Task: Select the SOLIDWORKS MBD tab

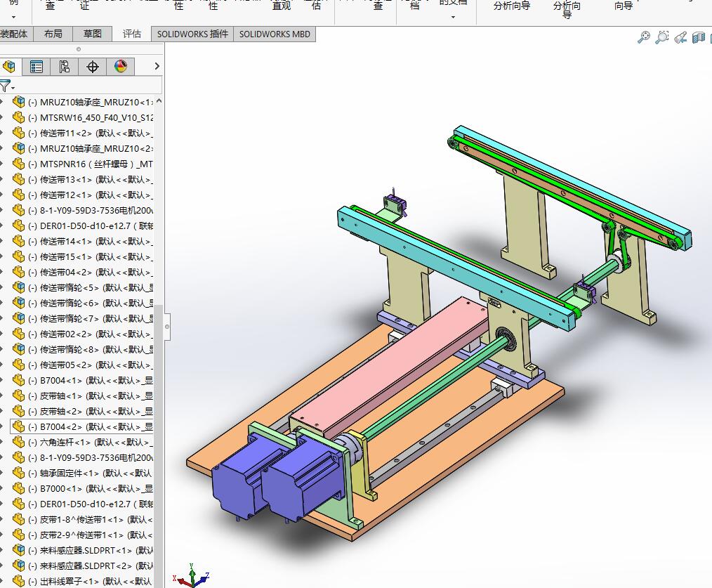Action: coord(274,34)
